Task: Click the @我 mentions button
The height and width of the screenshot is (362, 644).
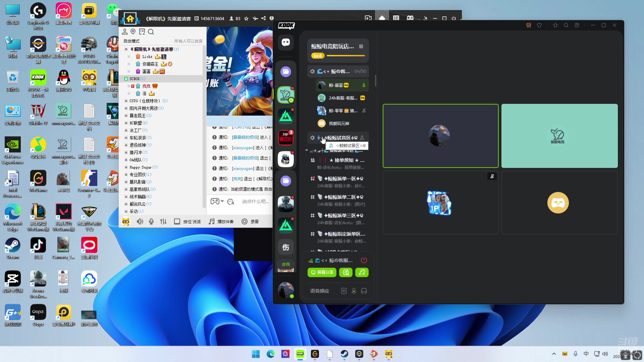Action: pyautogui.click(x=286, y=265)
